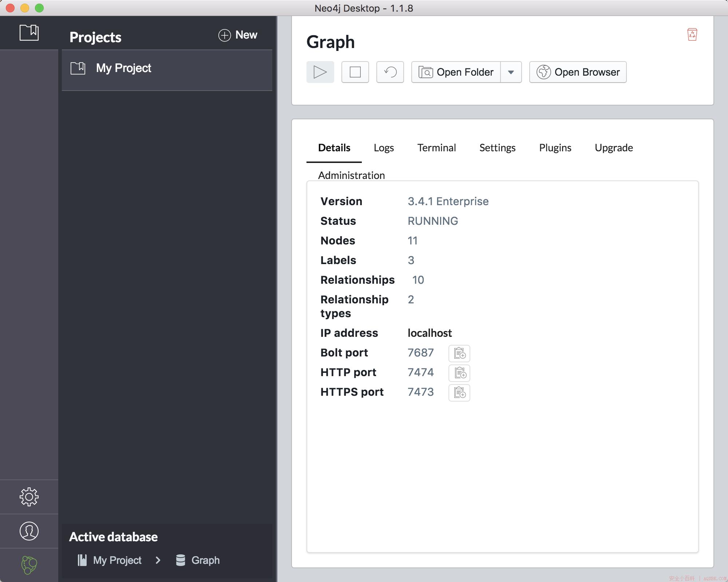Maximize the Neo4j Desktop window
The image size is (728, 582).
coord(39,8)
